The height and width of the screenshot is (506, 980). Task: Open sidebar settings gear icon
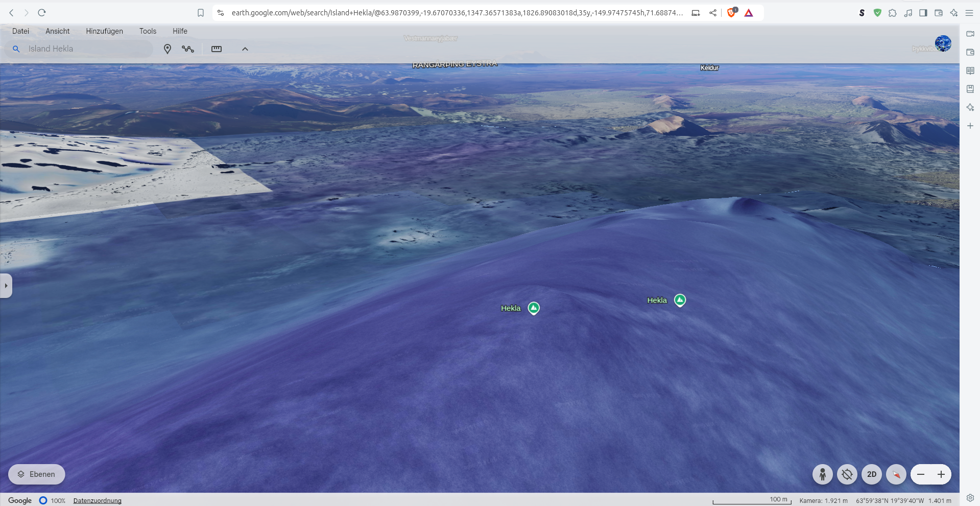click(x=970, y=498)
